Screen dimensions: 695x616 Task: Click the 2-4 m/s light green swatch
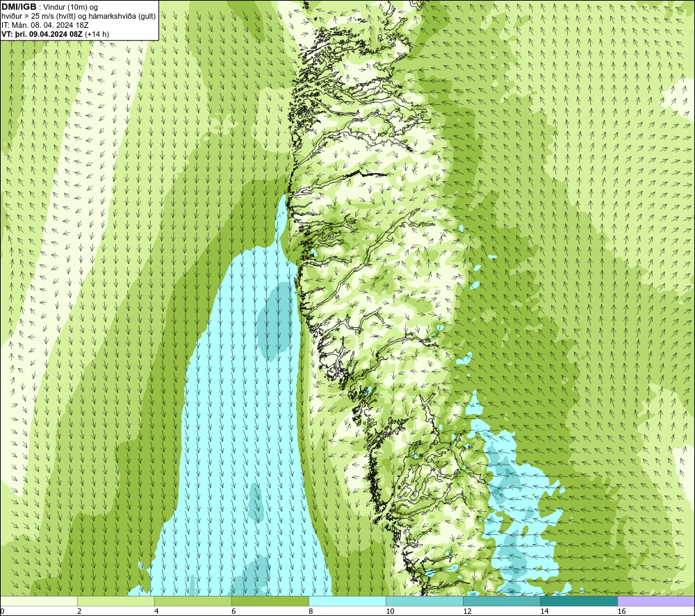coord(116,601)
